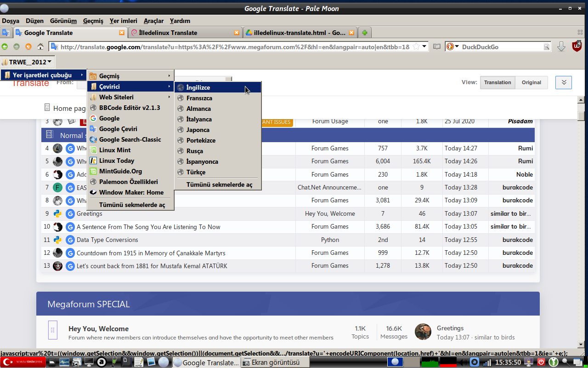Open the BBCode Editör v2.1.3 bookmark
Viewport: 588px width, 368px height.
[130, 108]
